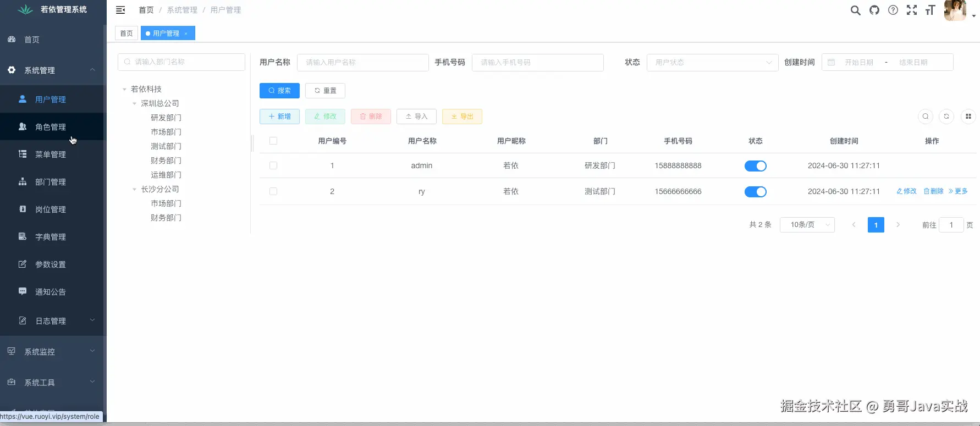The image size is (980, 426).
Task: Open the 用户状态 dropdown
Action: coord(713,63)
